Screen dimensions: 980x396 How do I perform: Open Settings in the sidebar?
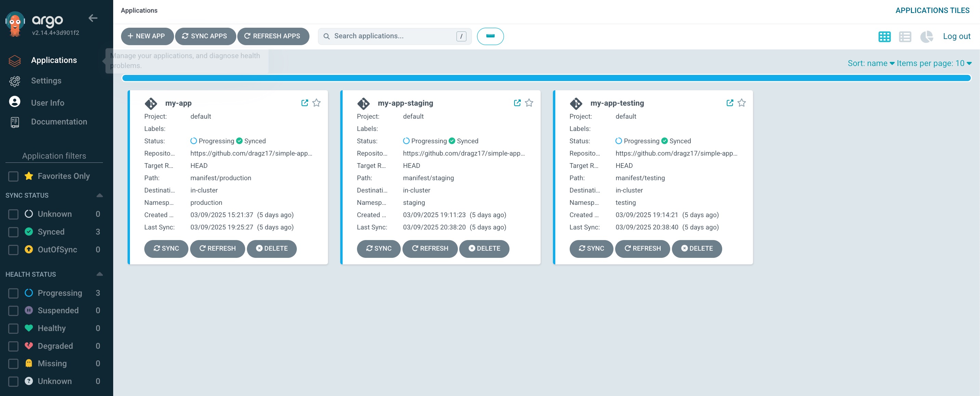point(46,81)
